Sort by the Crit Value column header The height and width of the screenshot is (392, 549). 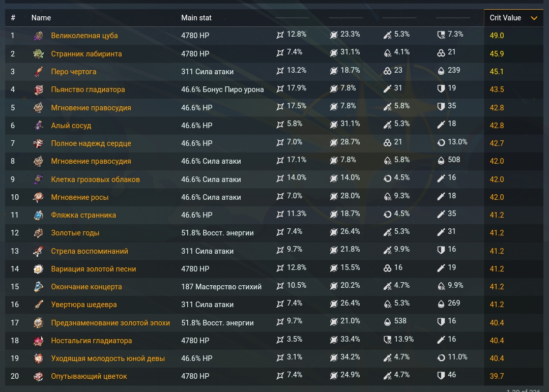tap(505, 18)
